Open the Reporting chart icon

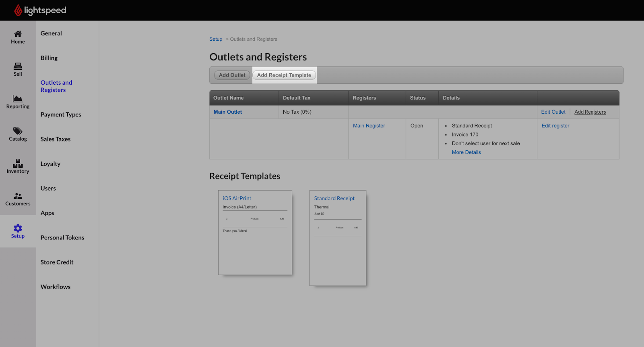coord(18,99)
